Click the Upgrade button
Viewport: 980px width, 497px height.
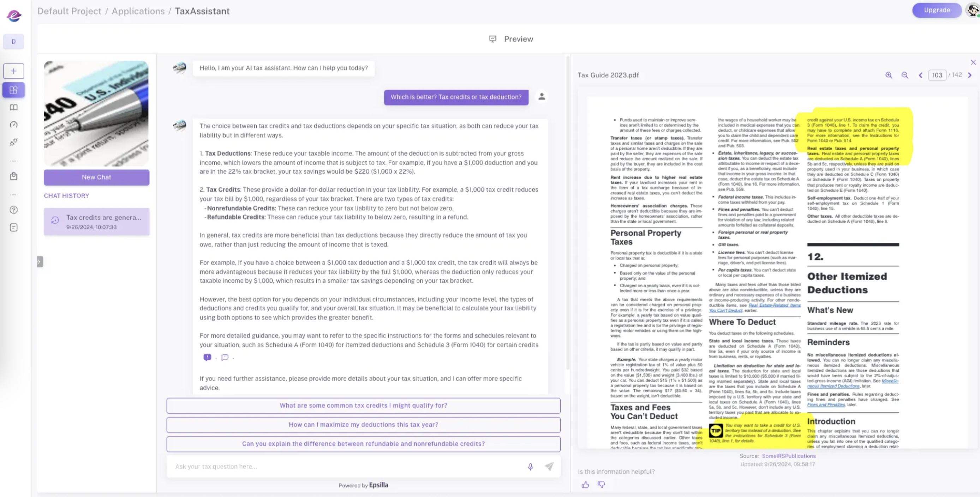tap(937, 10)
